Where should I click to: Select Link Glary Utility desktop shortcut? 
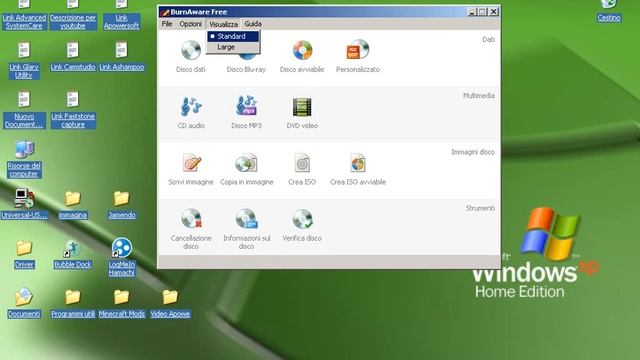pos(24,60)
